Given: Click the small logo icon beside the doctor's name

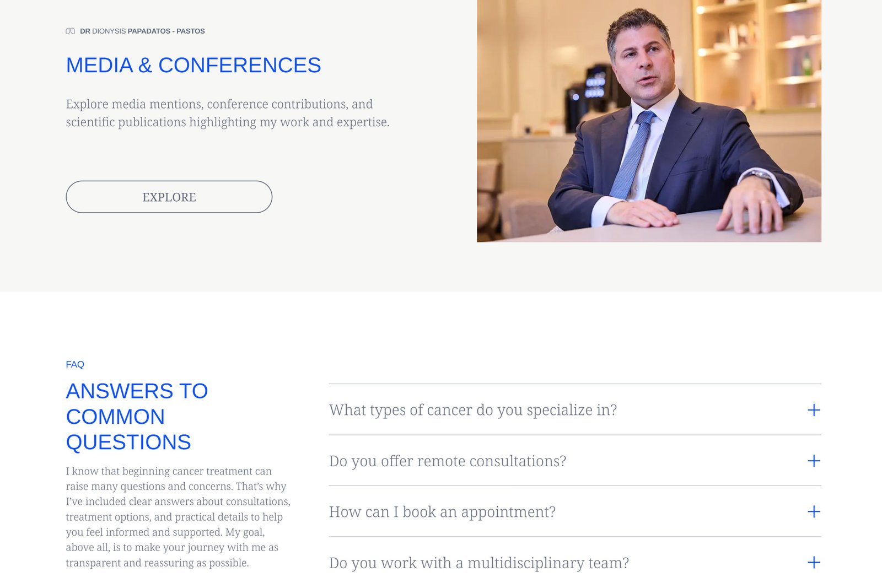Looking at the screenshot, I should pos(70,31).
